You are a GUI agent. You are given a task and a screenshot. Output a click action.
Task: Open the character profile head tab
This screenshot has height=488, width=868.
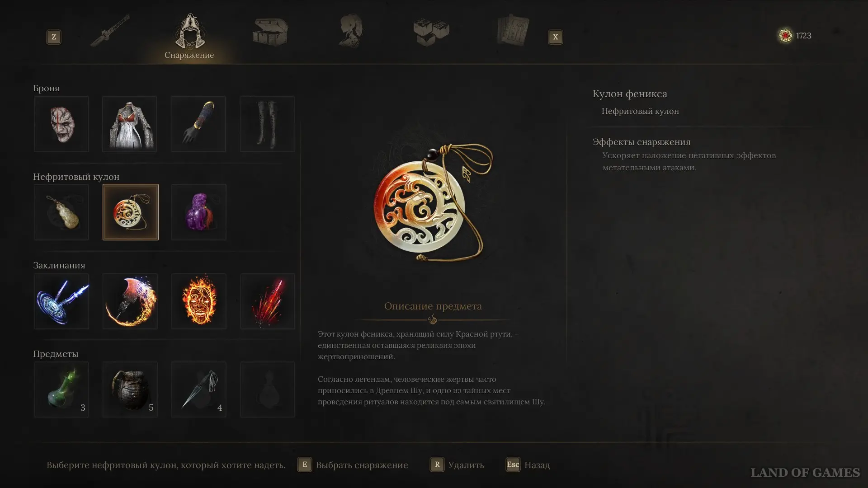point(351,31)
